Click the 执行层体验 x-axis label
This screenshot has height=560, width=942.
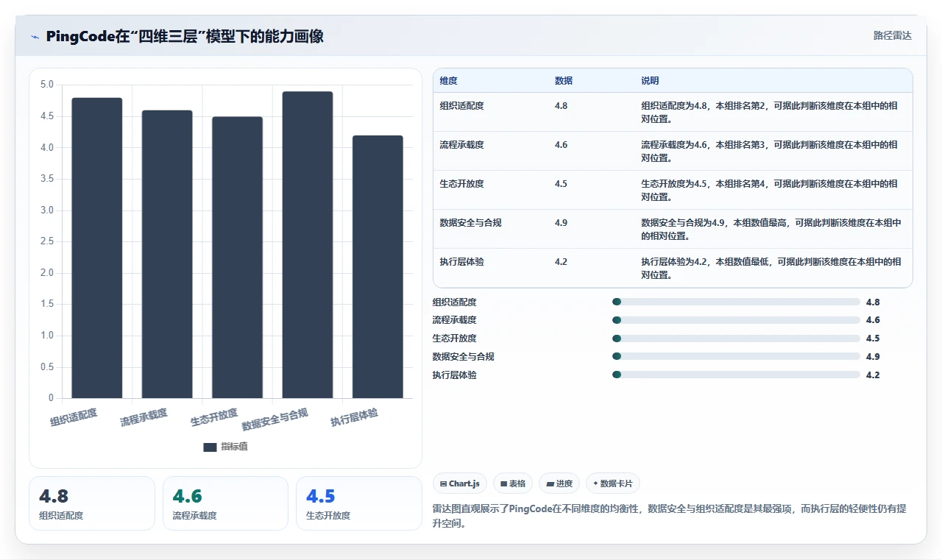tap(355, 417)
